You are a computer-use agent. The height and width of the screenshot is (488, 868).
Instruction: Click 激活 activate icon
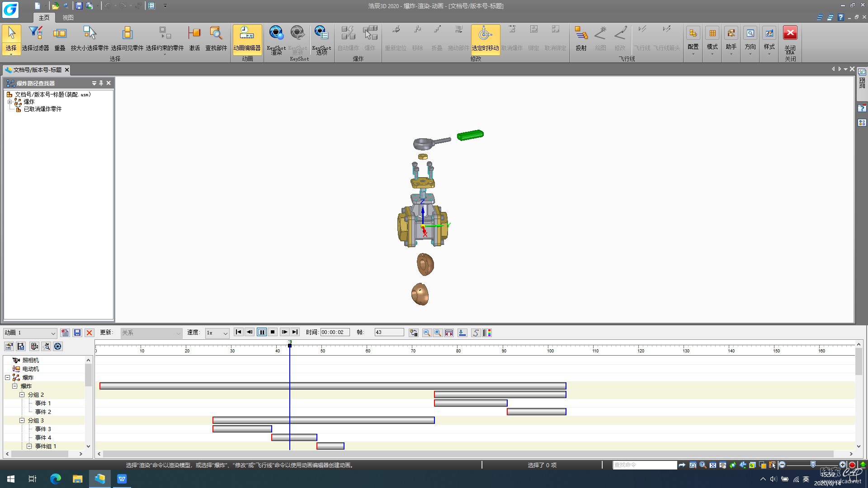click(x=194, y=39)
